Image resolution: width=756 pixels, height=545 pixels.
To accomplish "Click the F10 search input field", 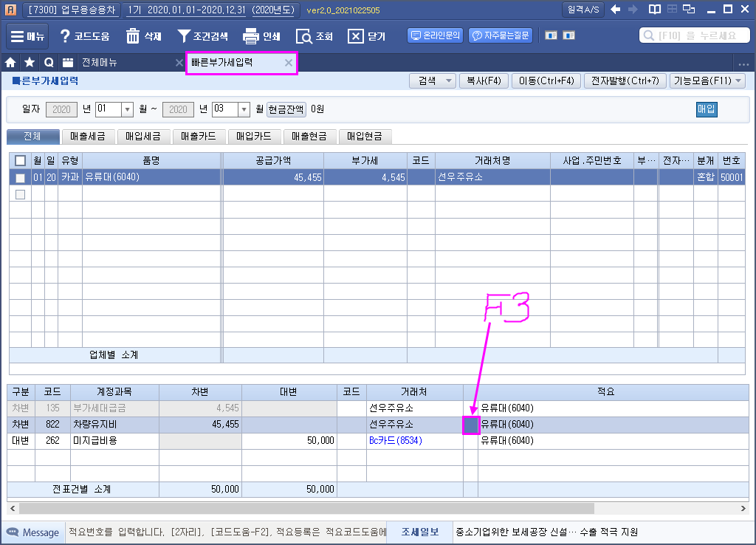I will [x=694, y=35].
